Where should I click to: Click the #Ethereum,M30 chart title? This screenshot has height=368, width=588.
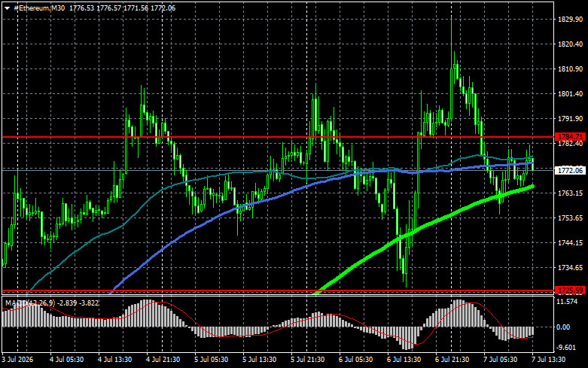click(x=39, y=8)
